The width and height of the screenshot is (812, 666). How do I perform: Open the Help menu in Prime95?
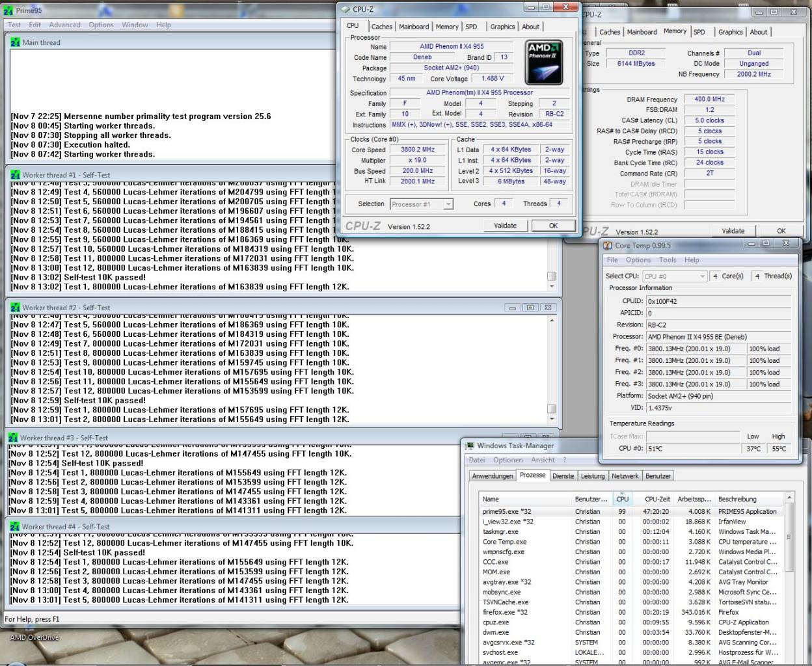[163, 25]
